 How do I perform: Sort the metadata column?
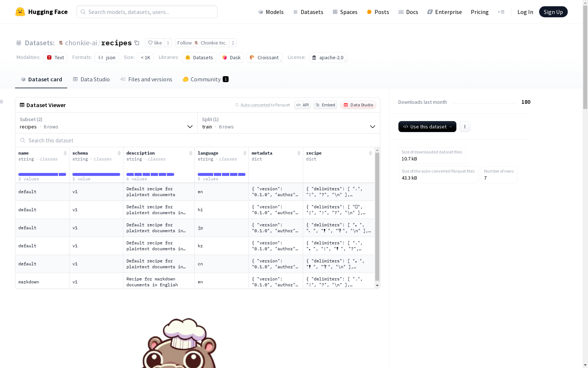point(299,153)
